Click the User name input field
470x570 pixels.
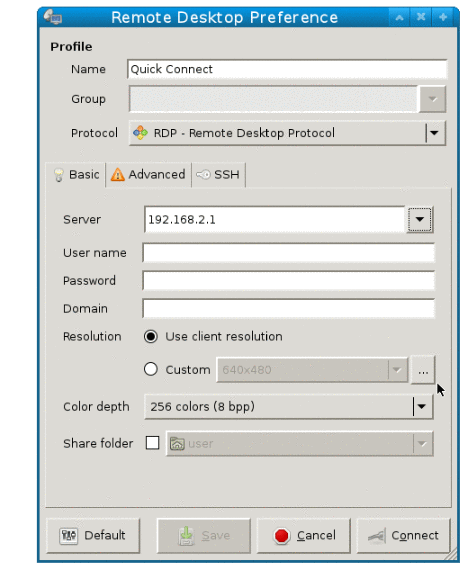(x=289, y=253)
